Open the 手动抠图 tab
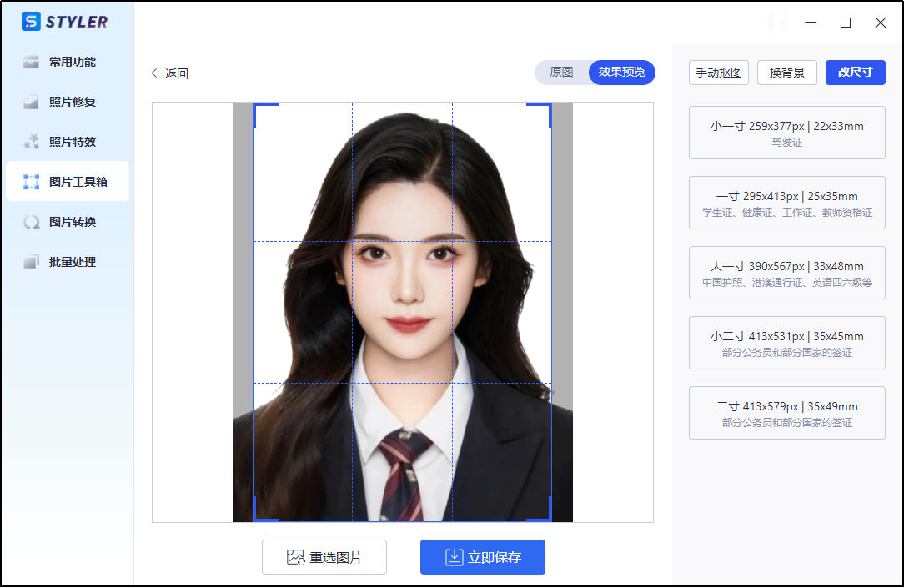Image resolution: width=904 pixels, height=588 pixels. pyautogui.click(x=719, y=73)
